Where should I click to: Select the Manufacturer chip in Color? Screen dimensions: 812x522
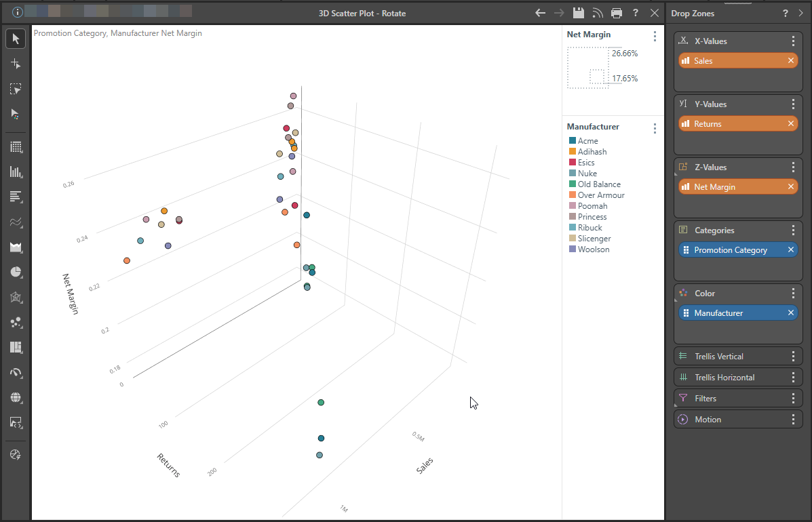[x=738, y=313]
